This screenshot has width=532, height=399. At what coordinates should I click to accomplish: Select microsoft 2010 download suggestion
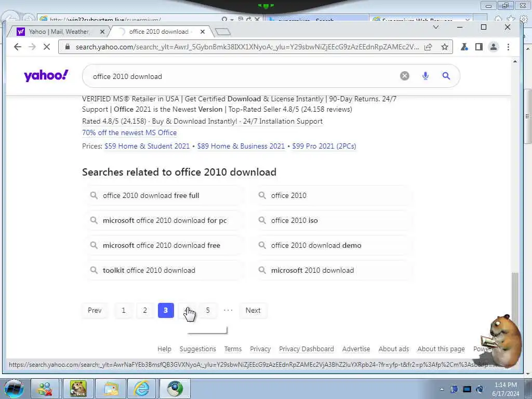(x=333, y=270)
